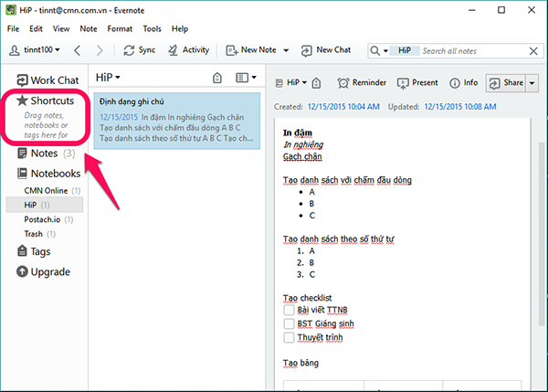Screen dimensions: 548x392
Task: Go back with the left arrow
Action: click(78, 50)
